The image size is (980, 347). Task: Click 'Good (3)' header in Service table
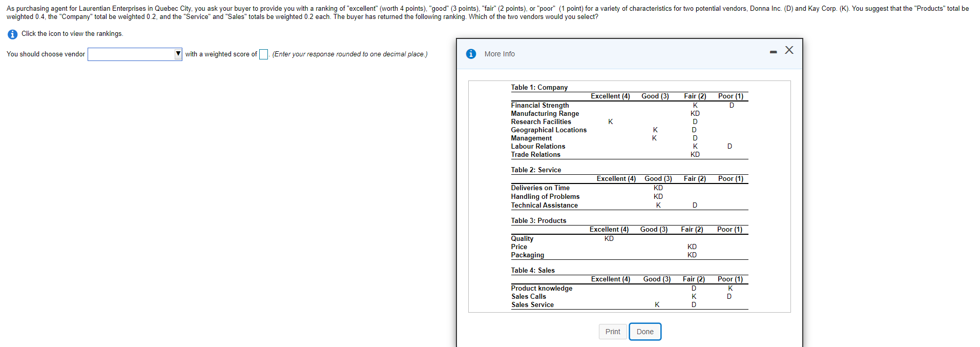pyautogui.click(x=658, y=179)
